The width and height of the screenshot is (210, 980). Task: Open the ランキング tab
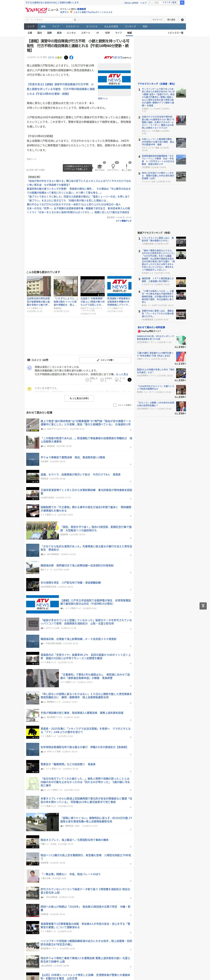click(x=130, y=27)
